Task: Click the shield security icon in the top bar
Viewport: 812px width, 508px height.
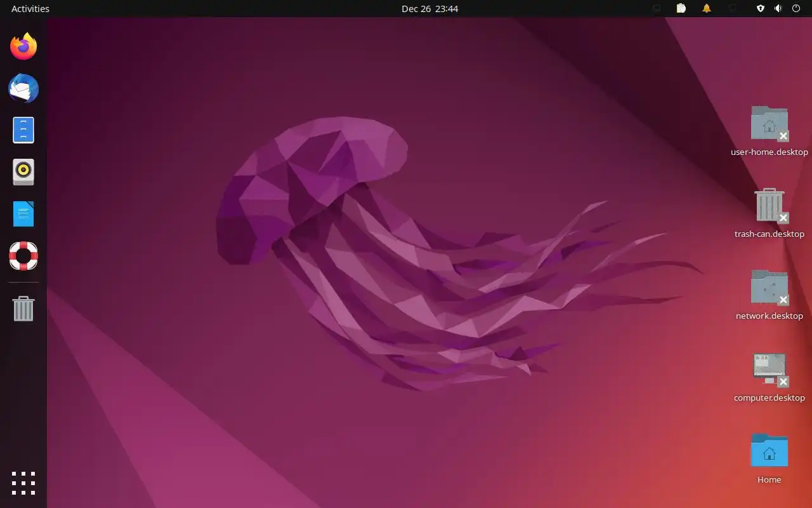Action: pyautogui.click(x=761, y=8)
